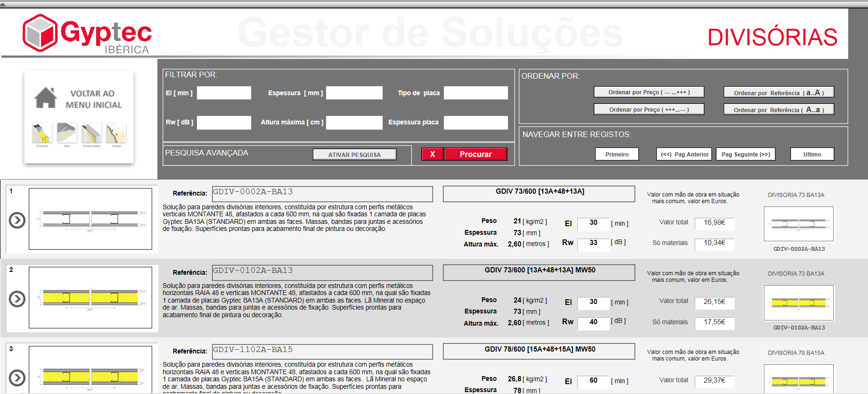Image resolution: width=868 pixels, height=394 pixels.
Task: Click the Espessura [mm] filter field
Action: 354,93
